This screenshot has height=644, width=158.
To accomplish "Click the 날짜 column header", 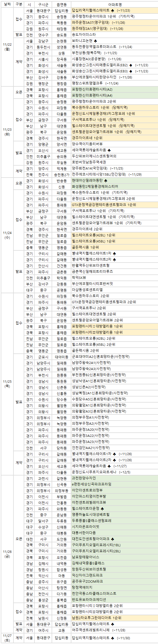I will pyautogui.click(x=7, y=4).
